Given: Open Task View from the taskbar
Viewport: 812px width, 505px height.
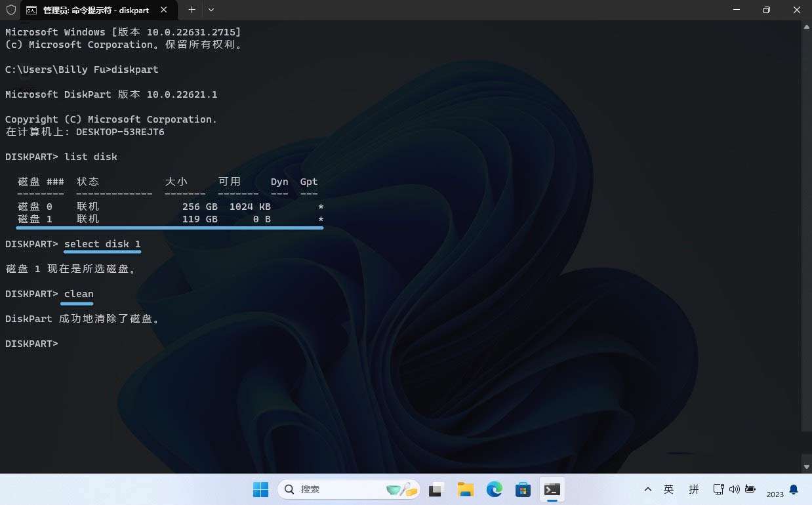Looking at the screenshot, I should [x=437, y=489].
